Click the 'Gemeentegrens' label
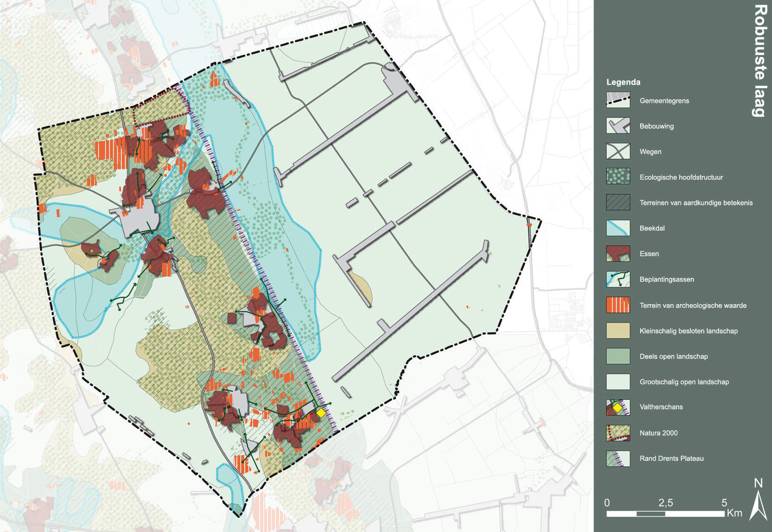The width and height of the screenshot is (772, 532). tap(664, 101)
